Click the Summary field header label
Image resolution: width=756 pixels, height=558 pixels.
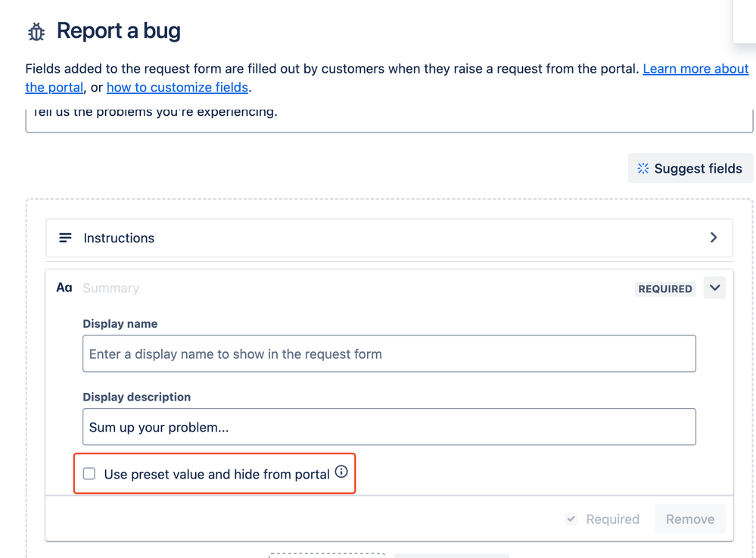(111, 288)
